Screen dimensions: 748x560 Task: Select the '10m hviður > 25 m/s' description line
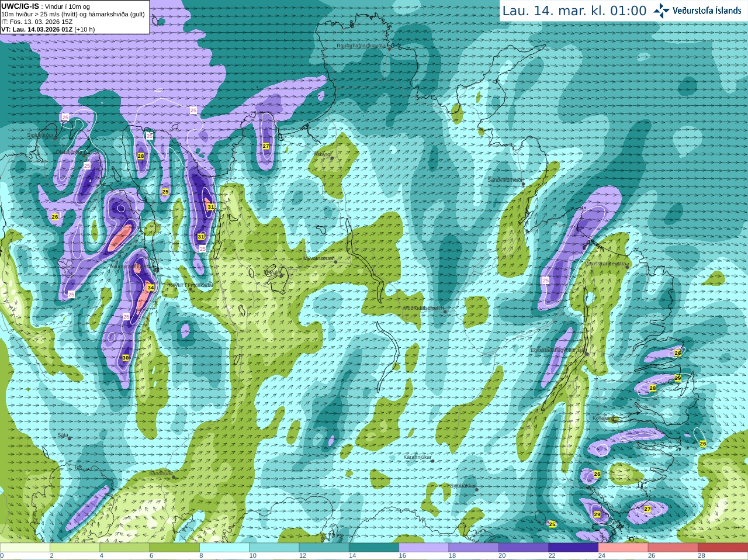[73, 14]
